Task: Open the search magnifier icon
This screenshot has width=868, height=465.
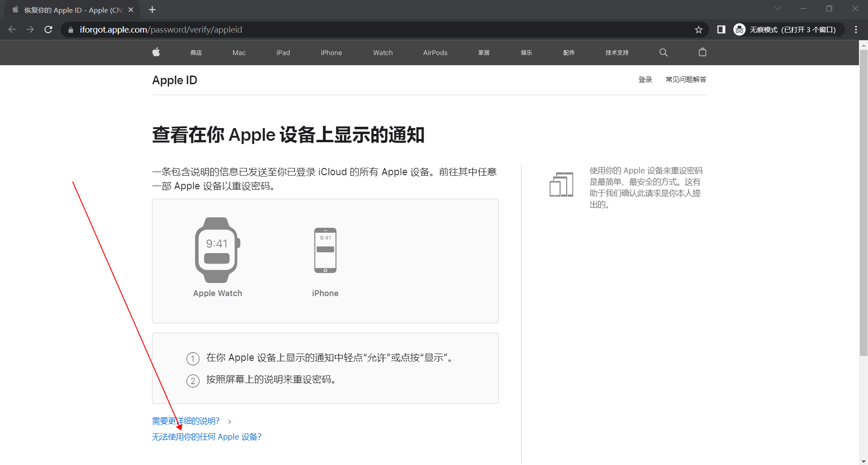Action: 663,53
